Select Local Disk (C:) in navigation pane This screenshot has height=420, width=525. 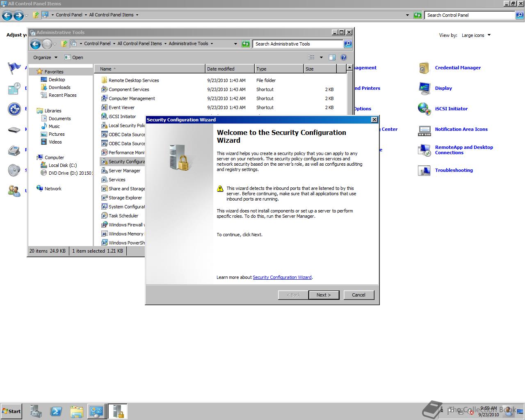59,165
